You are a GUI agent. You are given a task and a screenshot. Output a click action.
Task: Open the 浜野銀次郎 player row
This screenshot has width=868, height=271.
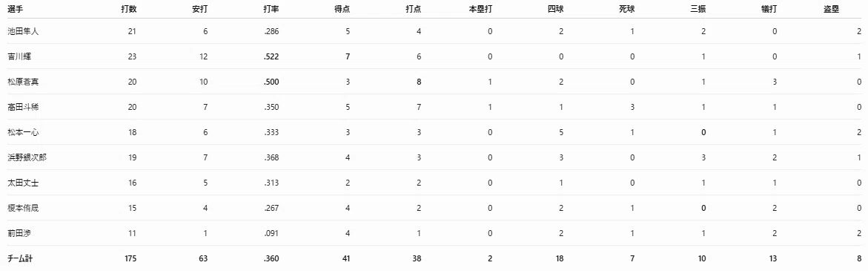pos(434,157)
